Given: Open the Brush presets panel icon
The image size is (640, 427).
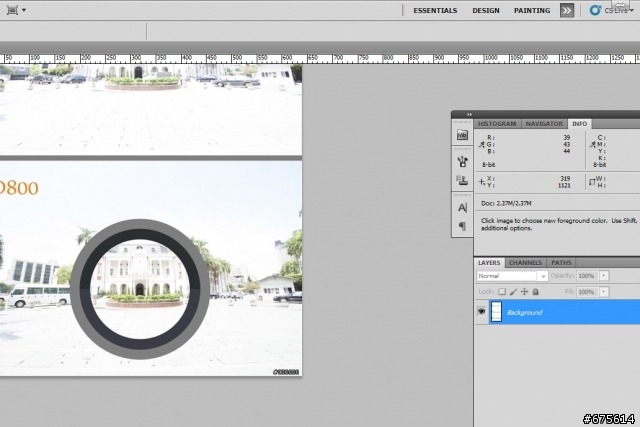Looking at the screenshot, I should point(462,160).
